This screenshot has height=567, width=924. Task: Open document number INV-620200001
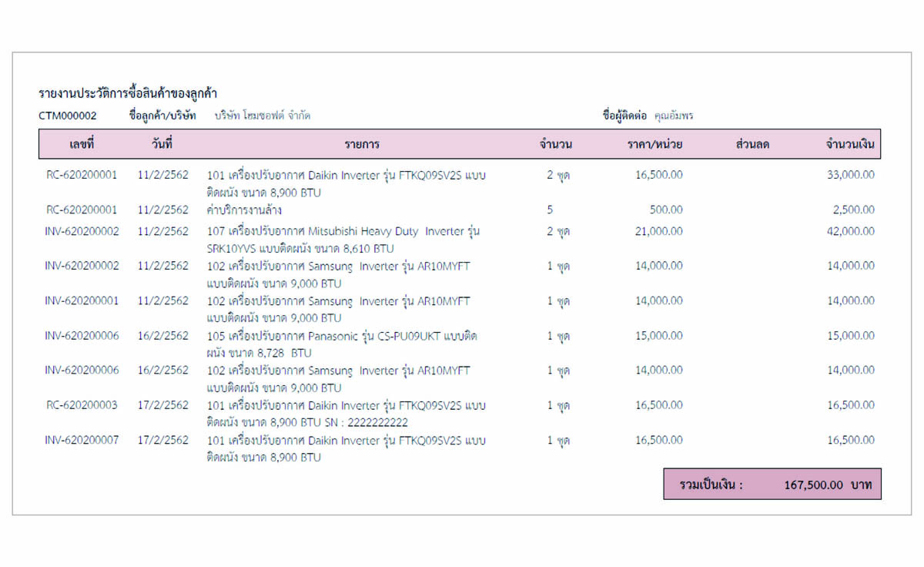[x=82, y=300]
